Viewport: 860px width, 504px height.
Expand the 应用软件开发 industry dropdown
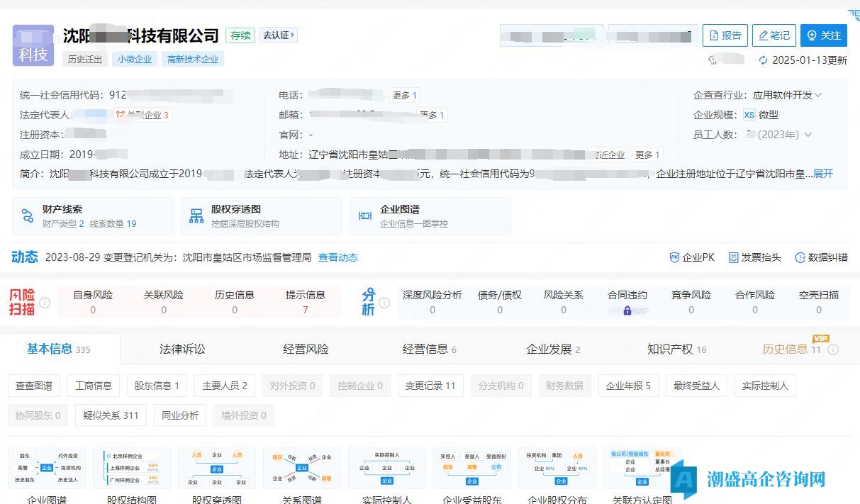coord(818,95)
